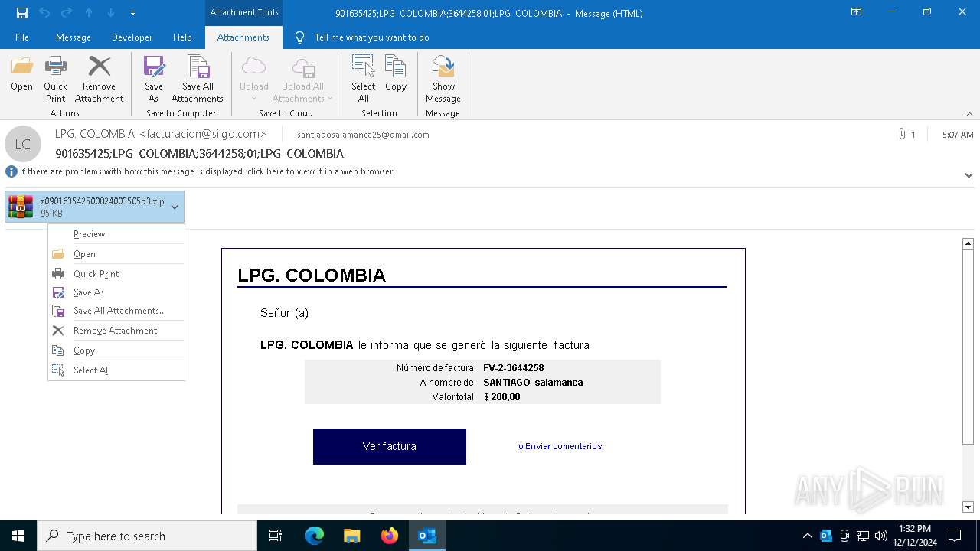Click the invoice number FV-2-3644258
The width and height of the screenshot is (980, 551).
(x=514, y=368)
